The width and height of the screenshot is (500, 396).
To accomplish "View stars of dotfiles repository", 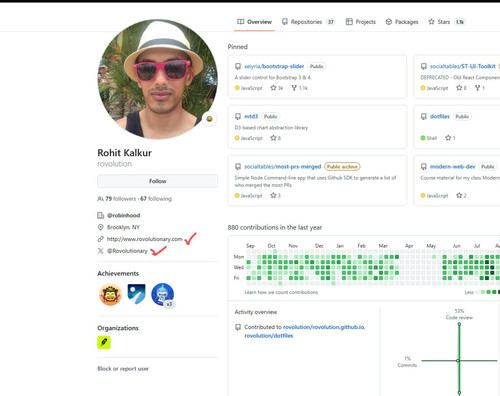I will pyautogui.click(x=450, y=138).
